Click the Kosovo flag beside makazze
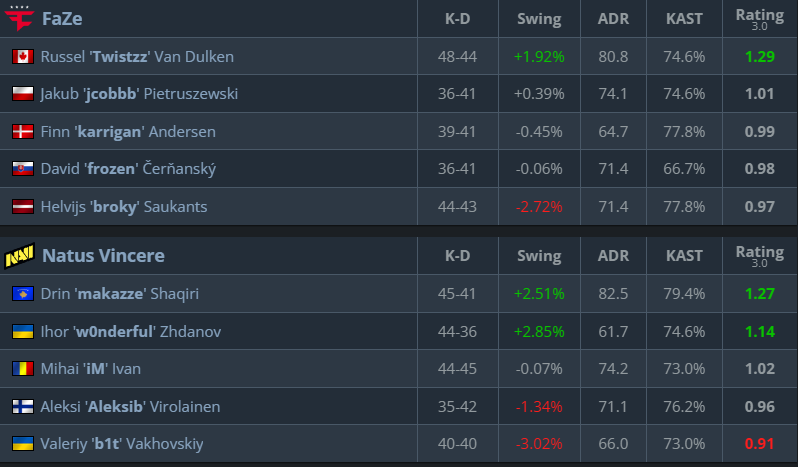 click(22, 294)
